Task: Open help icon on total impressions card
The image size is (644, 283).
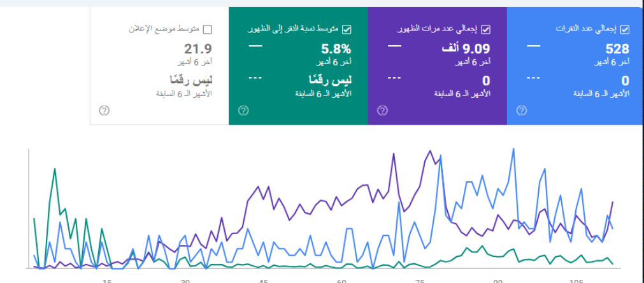Action: coord(382,110)
